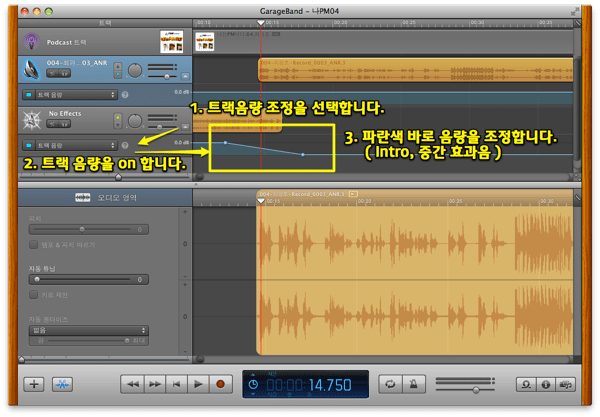Rewind playback with the double-left arrows
600x417 pixels.
coord(132,384)
